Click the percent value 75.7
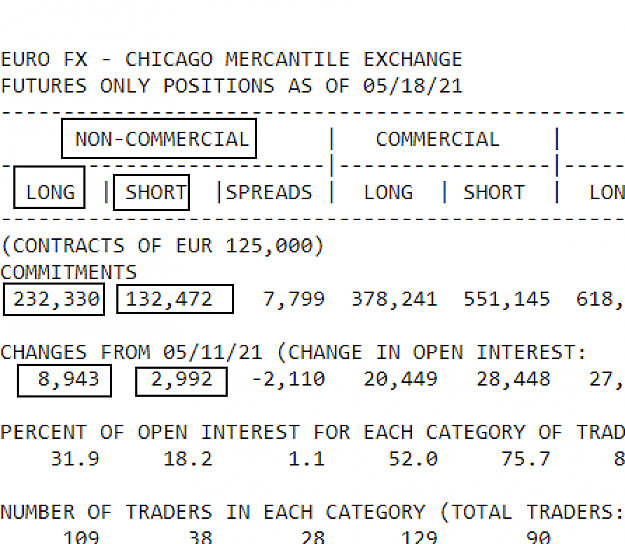This screenshot has height=544, width=625. 526,459
